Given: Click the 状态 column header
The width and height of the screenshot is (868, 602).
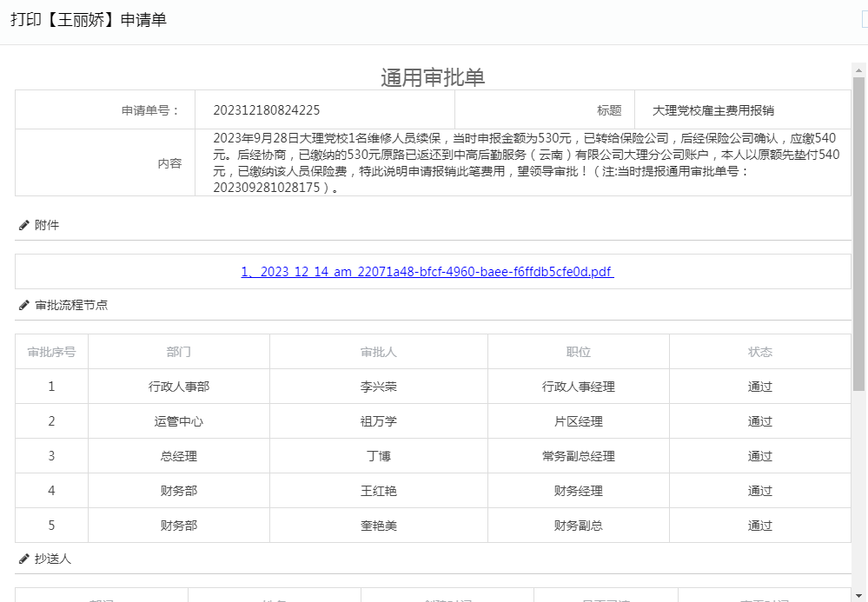Looking at the screenshot, I should (760, 352).
